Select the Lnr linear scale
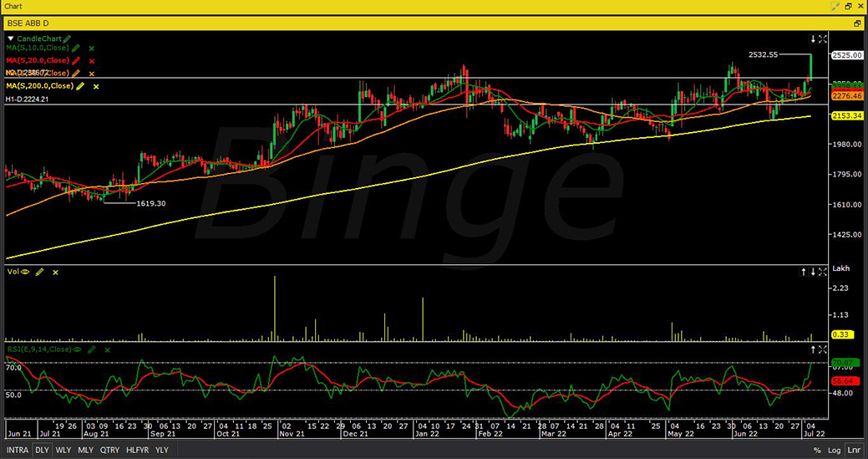This screenshot has width=868, height=459. coord(853,450)
